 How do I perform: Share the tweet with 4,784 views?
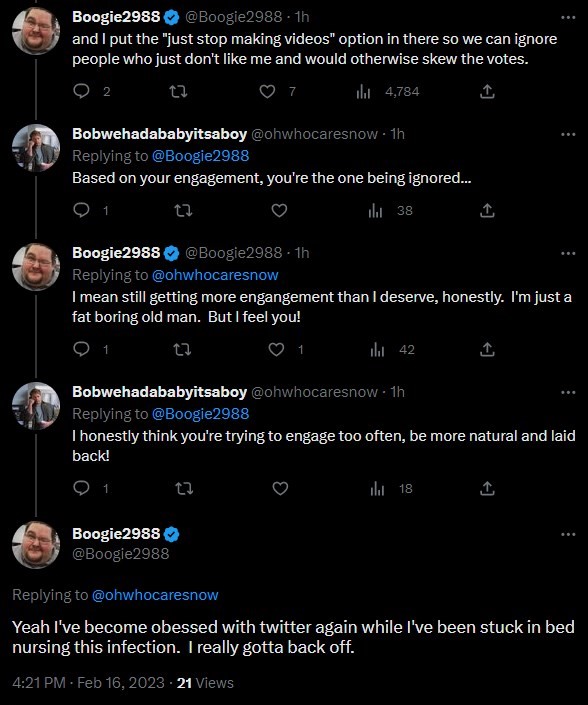point(487,92)
